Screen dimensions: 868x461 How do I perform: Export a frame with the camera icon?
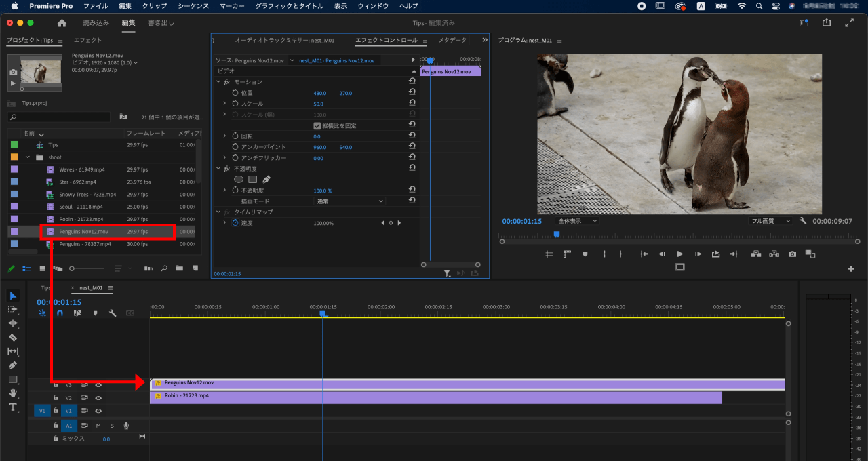tap(792, 254)
